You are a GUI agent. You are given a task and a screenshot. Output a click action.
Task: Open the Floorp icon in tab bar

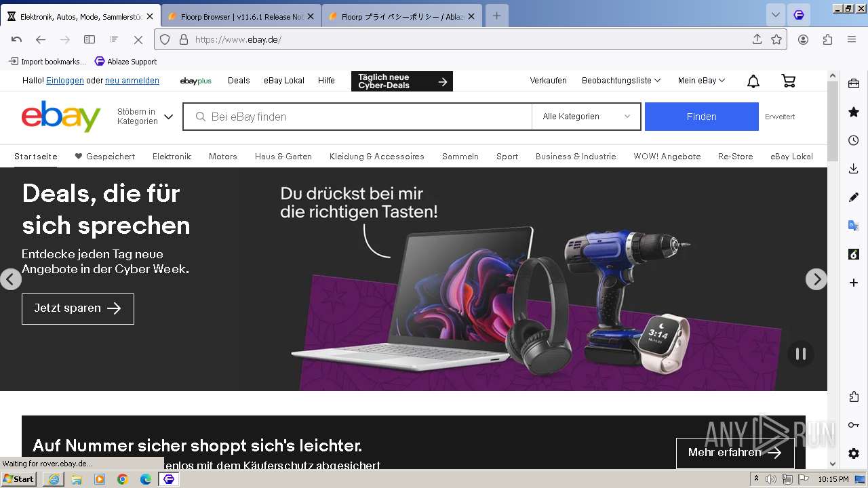coord(799,15)
